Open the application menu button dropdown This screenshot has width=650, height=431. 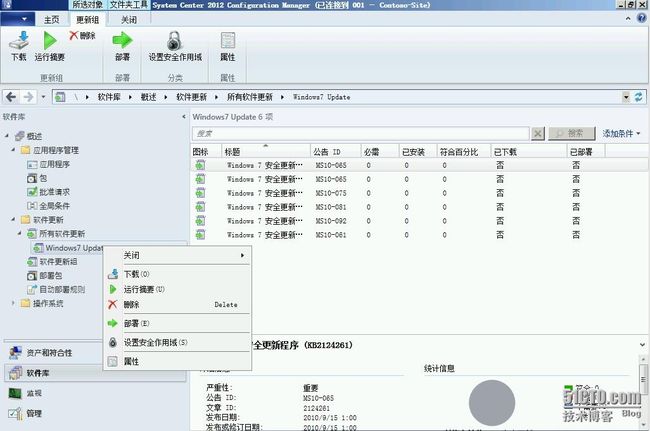click(19, 19)
